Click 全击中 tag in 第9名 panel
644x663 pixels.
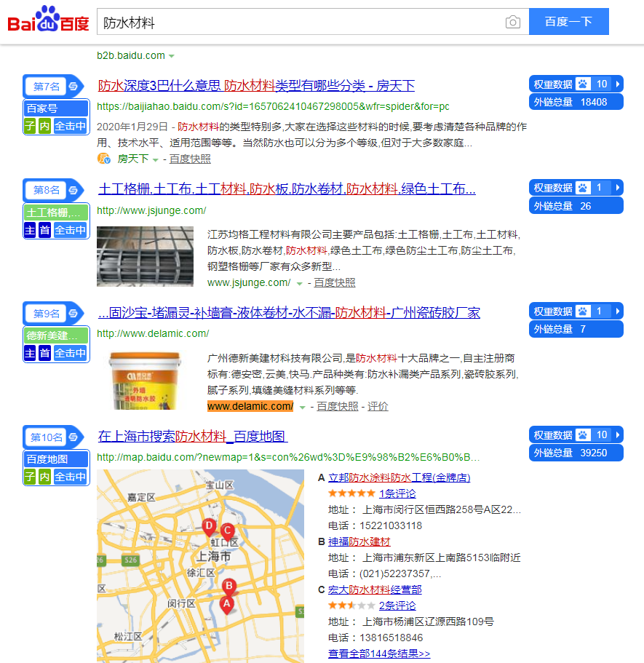pos(70,353)
